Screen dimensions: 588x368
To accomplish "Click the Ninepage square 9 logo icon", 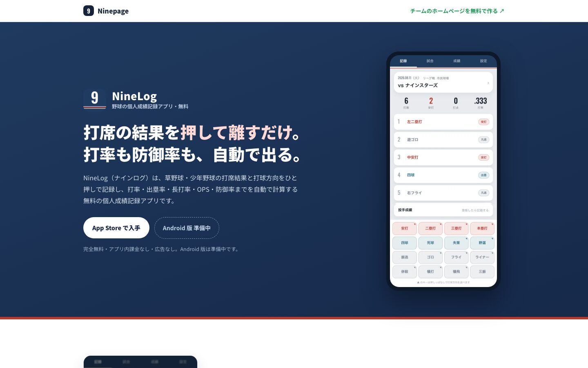I will tap(89, 11).
